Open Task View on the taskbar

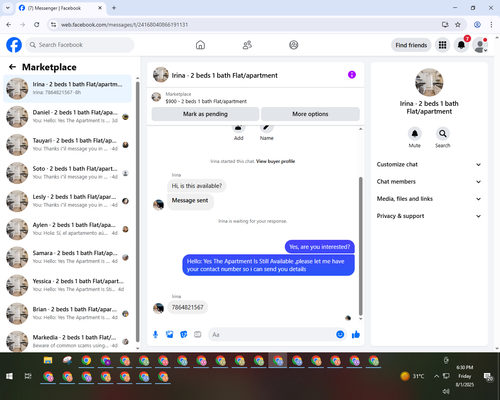coord(28,376)
